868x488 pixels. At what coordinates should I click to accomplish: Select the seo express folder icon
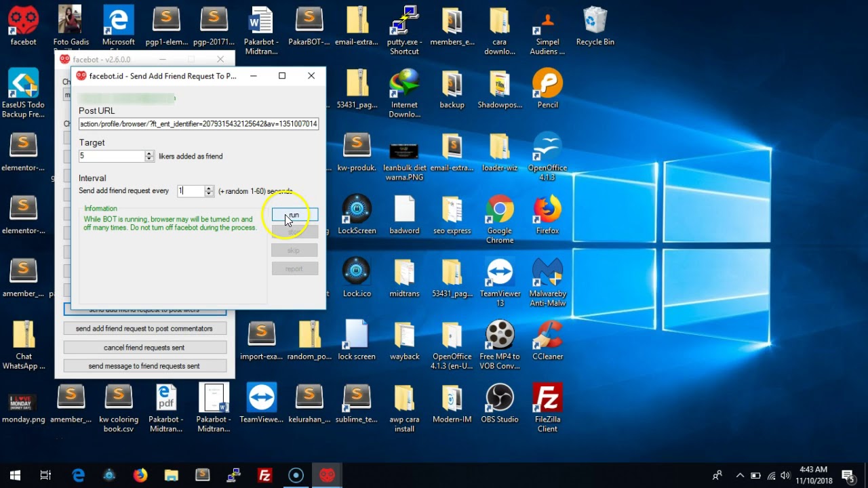[x=452, y=216]
